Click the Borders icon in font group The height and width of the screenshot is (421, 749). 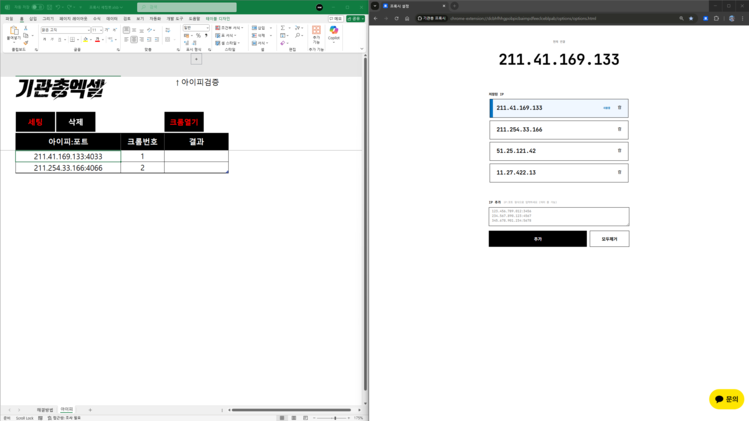[72, 39]
